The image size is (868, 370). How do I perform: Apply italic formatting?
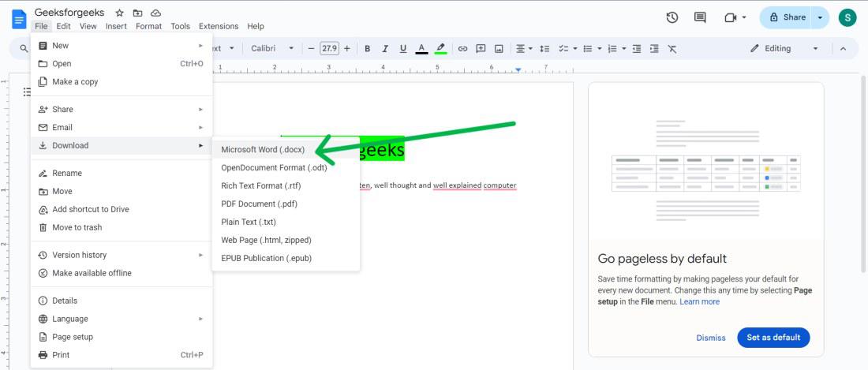[385, 49]
